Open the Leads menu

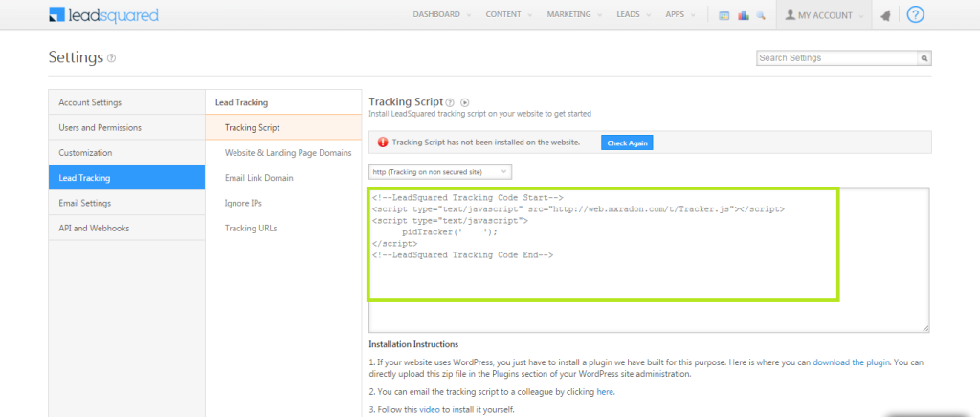click(x=634, y=15)
